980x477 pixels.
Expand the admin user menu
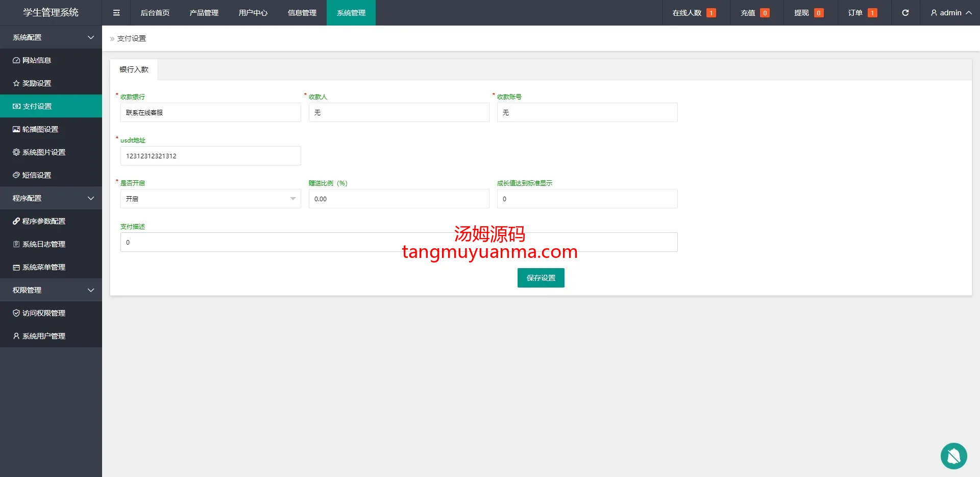pyautogui.click(x=950, y=13)
